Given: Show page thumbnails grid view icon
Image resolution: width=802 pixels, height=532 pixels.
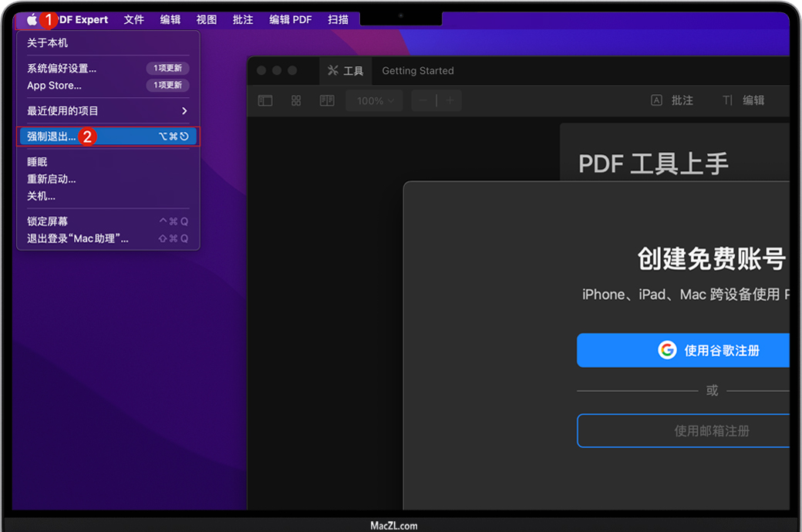Looking at the screenshot, I should pos(296,100).
